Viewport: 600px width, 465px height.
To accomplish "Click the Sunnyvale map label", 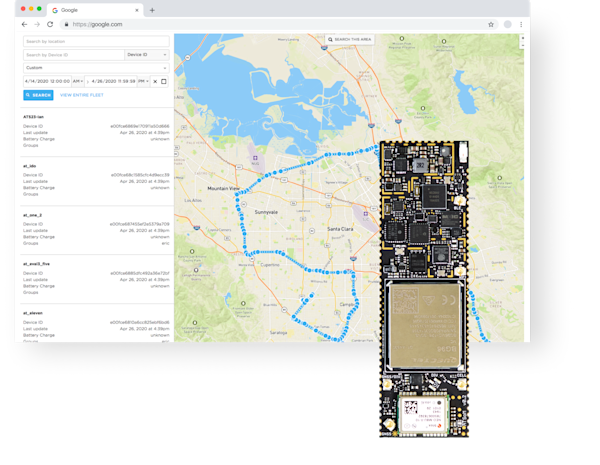I will coord(266,212).
